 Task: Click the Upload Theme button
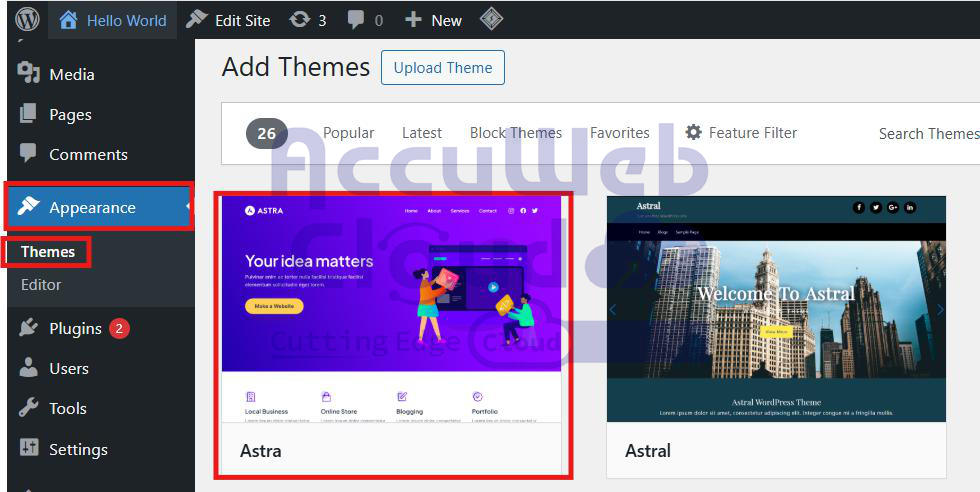(x=442, y=68)
